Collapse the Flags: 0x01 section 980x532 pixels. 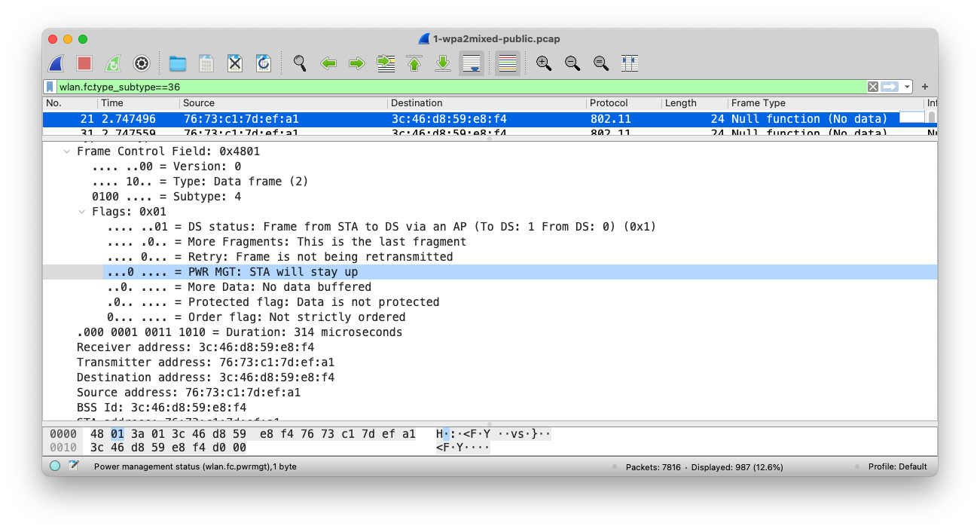pyautogui.click(x=82, y=212)
